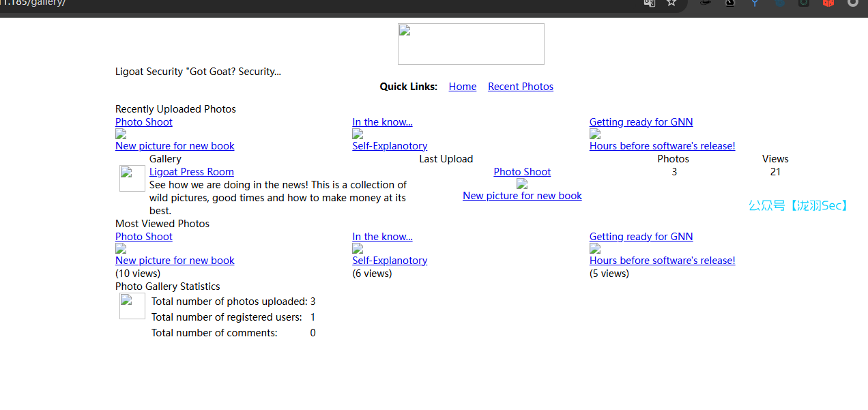Click the Last Upload broken thumbnail image
This screenshot has width=868, height=410.
(x=522, y=184)
